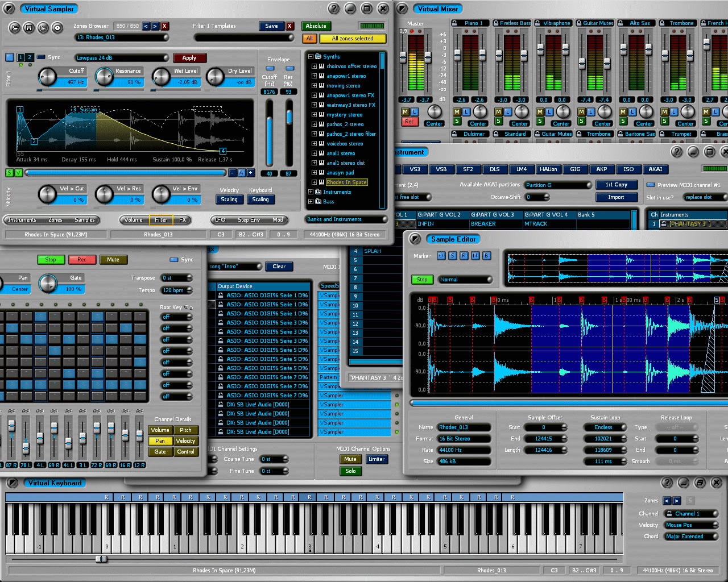Expand the Instruments folder in tree
The image size is (728, 582).
(x=311, y=192)
